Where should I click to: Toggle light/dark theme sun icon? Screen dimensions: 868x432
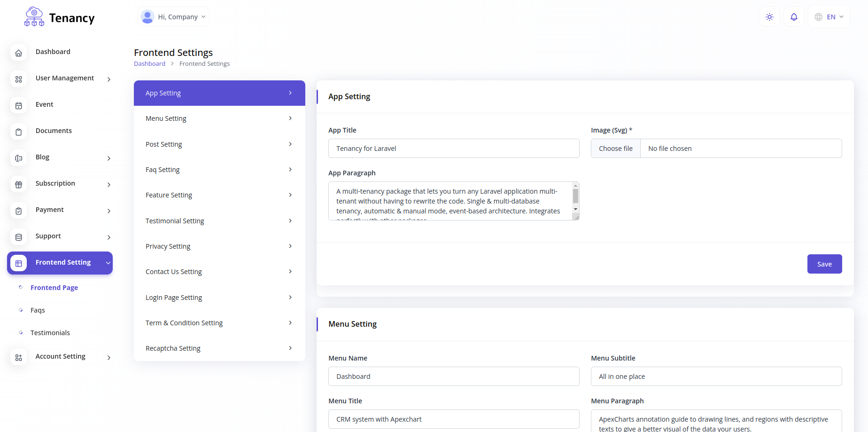[769, 17]
